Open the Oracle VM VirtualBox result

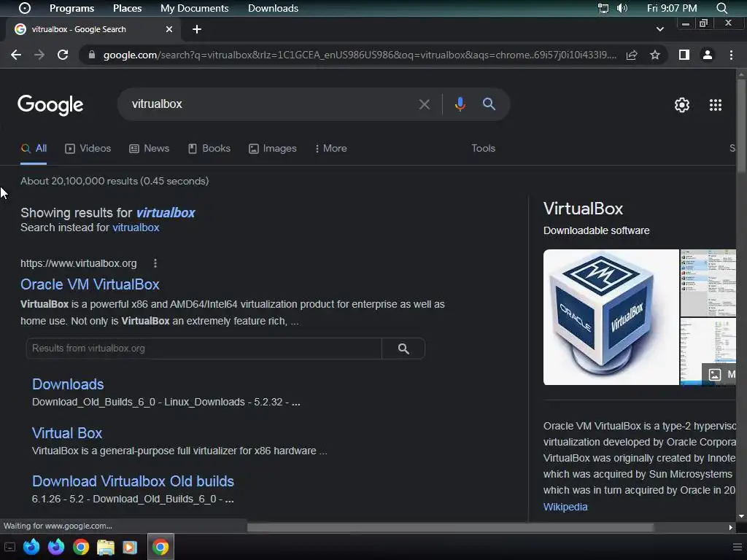[90, 284]
